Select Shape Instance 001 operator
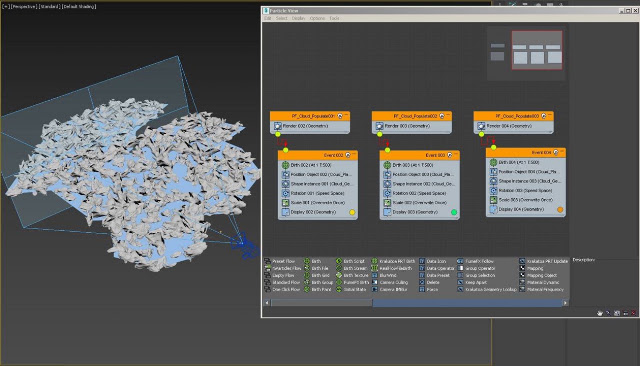Viewport: 640px width, 366px height. (318, 184)
